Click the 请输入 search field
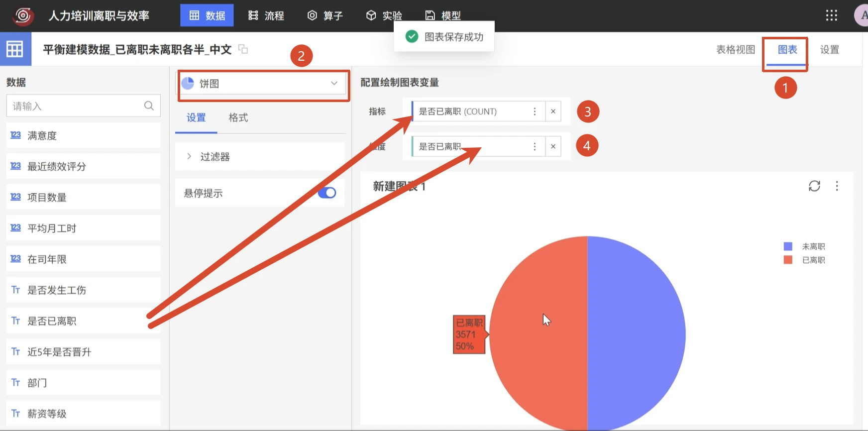 83,106
